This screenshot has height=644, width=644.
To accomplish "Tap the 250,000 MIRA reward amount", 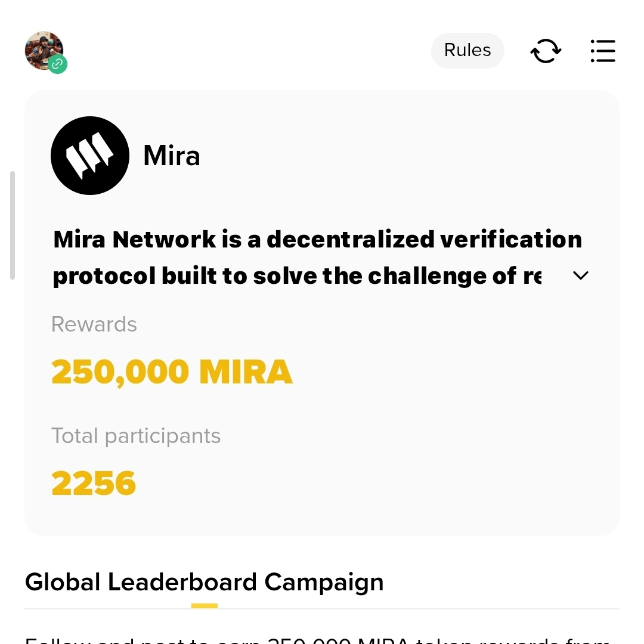I will coord(172,372).
